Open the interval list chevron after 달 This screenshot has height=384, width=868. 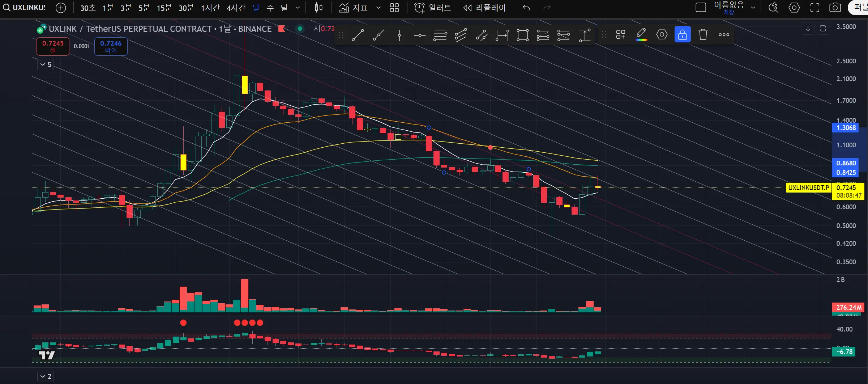[x=298, y=8]
